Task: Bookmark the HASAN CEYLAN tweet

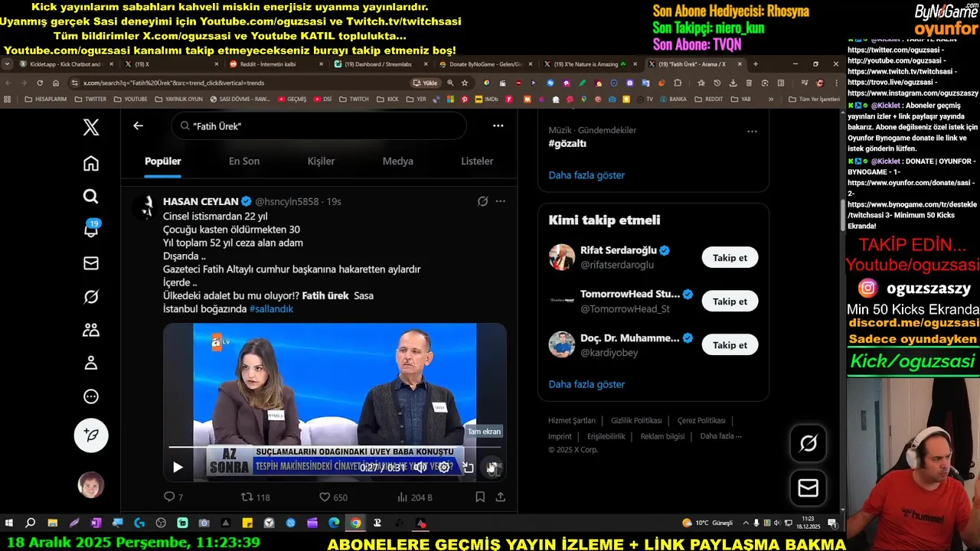Action: click(480, 497)
